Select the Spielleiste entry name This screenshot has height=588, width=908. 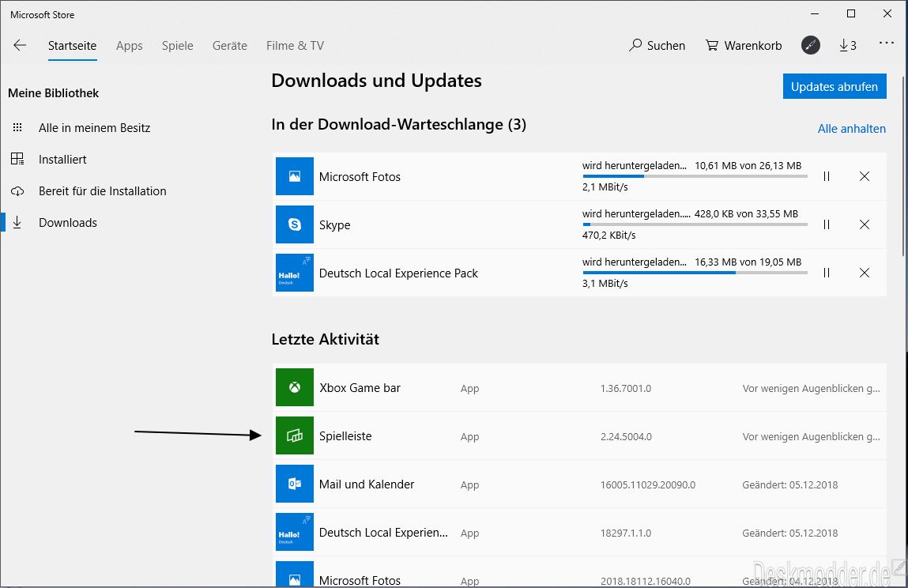point(345,435)
